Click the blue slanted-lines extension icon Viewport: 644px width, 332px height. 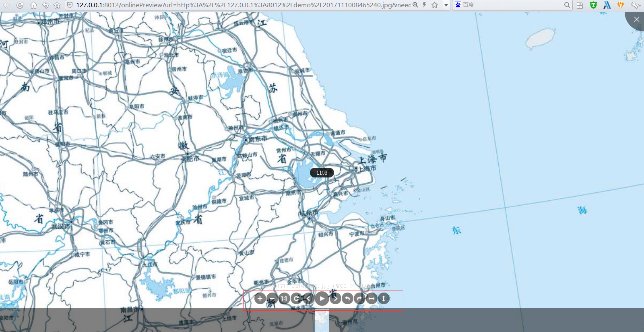(x=607, y=5)
